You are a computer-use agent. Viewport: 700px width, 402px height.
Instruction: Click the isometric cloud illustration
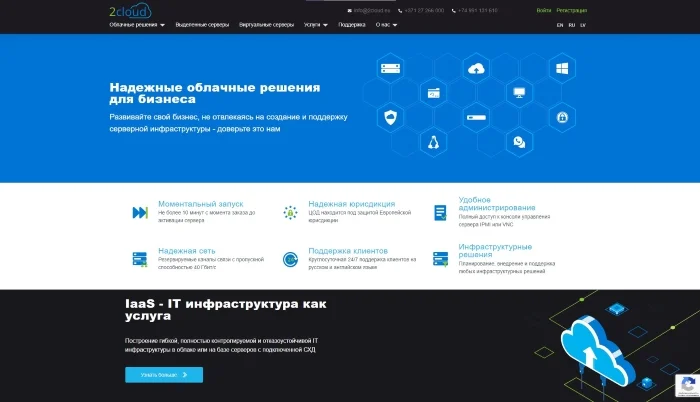[598, 352]
